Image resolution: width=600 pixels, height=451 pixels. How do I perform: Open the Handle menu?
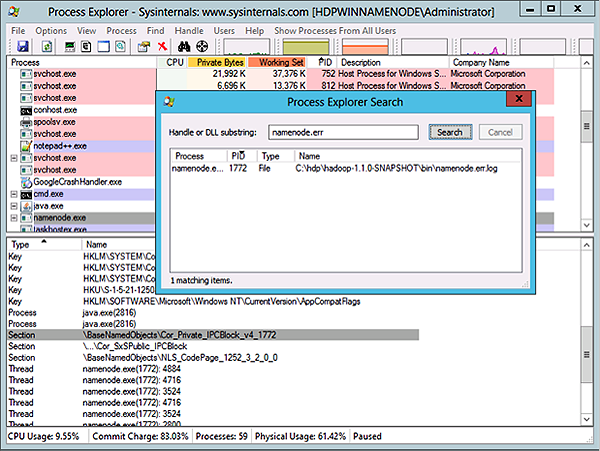coord(189,31)
